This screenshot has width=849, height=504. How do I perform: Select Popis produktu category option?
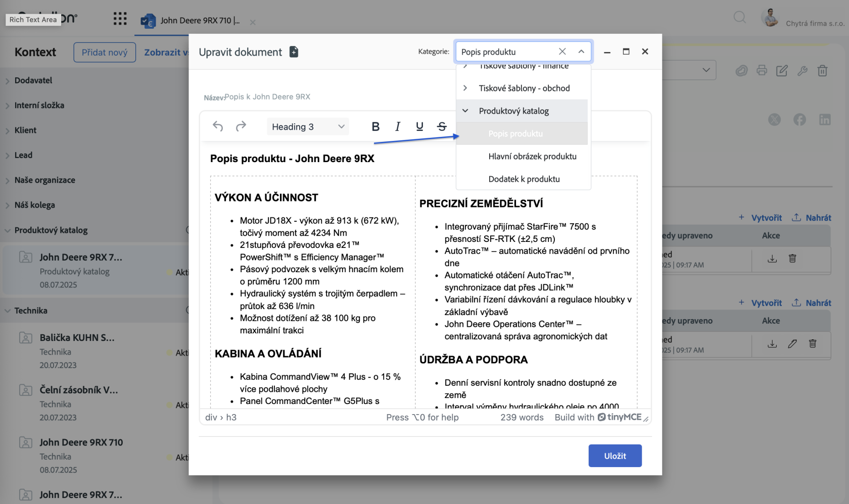[522, 133]
